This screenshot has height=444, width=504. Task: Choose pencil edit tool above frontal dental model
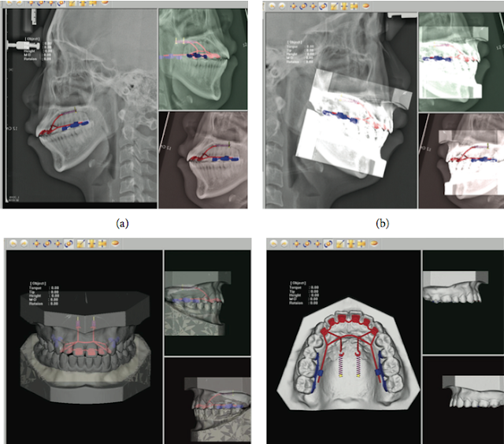(x=80, y=244)
